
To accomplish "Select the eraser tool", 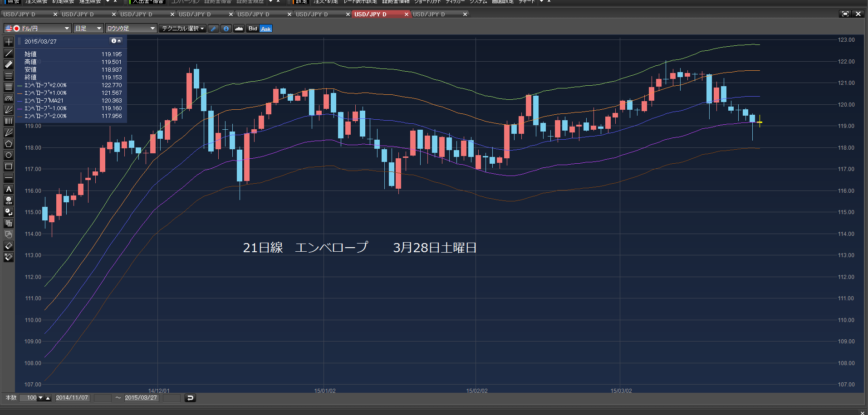I will [x=9, y=246].
